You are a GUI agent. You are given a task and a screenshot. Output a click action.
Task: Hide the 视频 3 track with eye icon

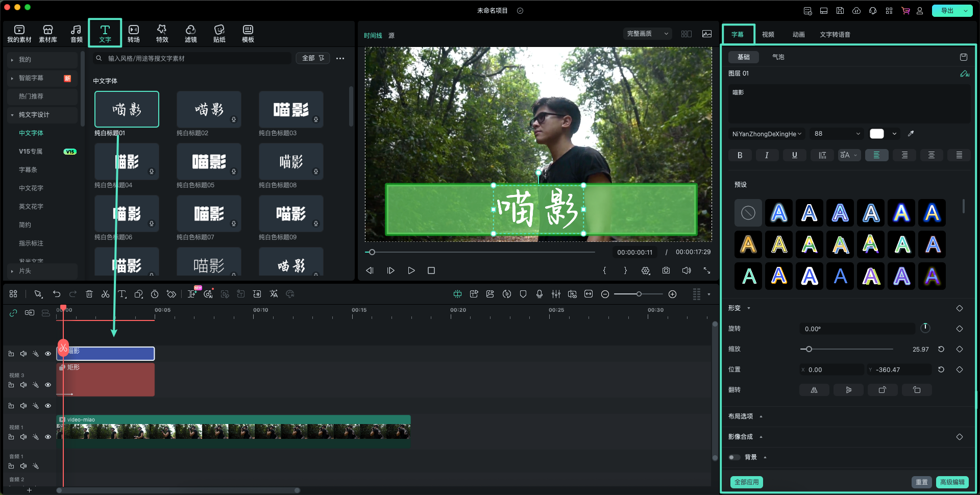(48, 385)
